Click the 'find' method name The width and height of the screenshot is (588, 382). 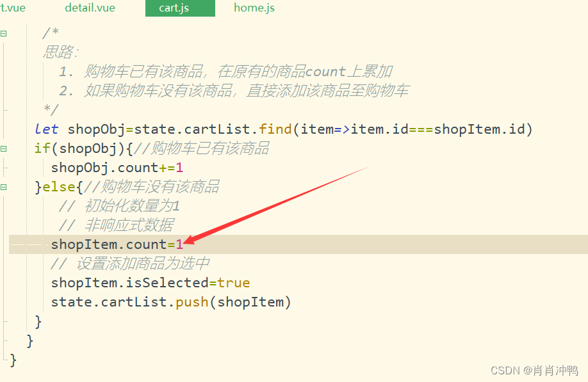tap(275, 129)
